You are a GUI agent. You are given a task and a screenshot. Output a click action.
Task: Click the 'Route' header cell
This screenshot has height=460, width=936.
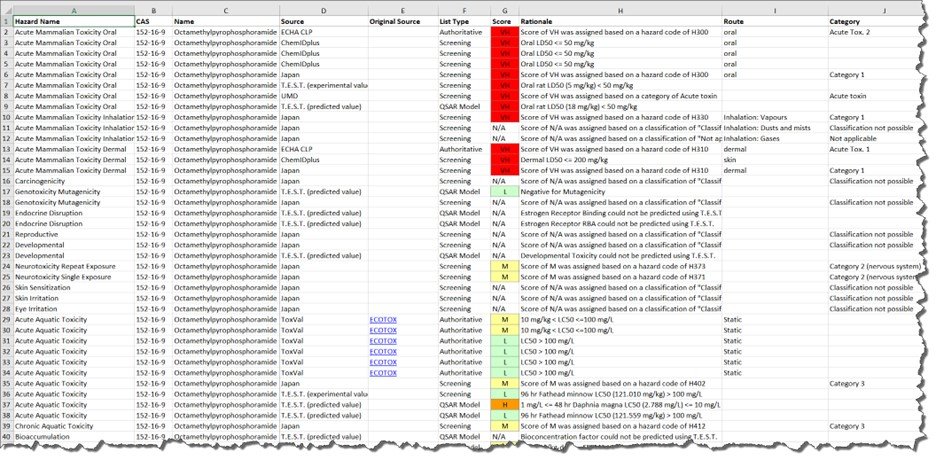pos(775,21)
